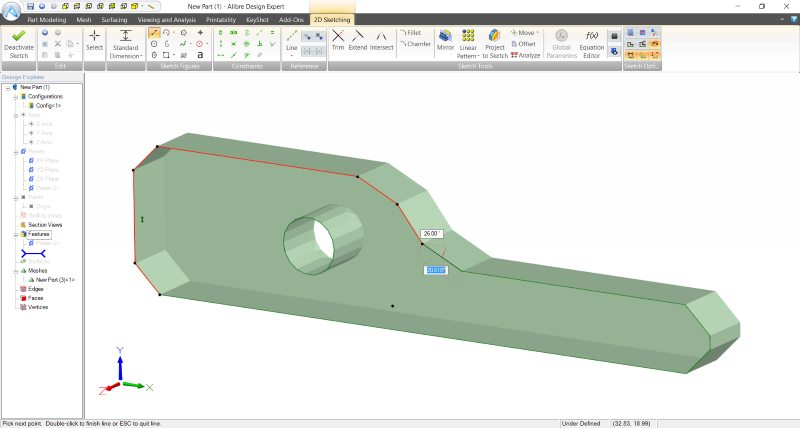Viewport: 800px width, 428px height.
Task: Click the Deactivate Sketch checkmark icon
Action: (x=18, y=34)
